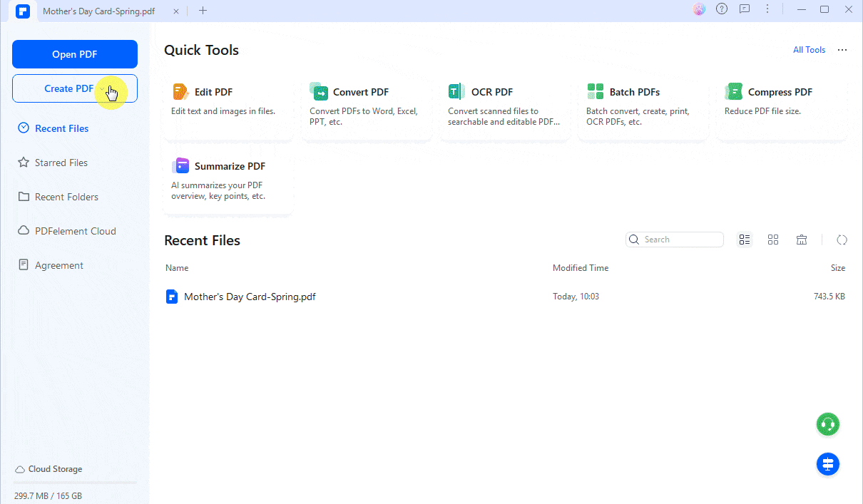Clear recent files with the broom icon

(x=802, y=240)
